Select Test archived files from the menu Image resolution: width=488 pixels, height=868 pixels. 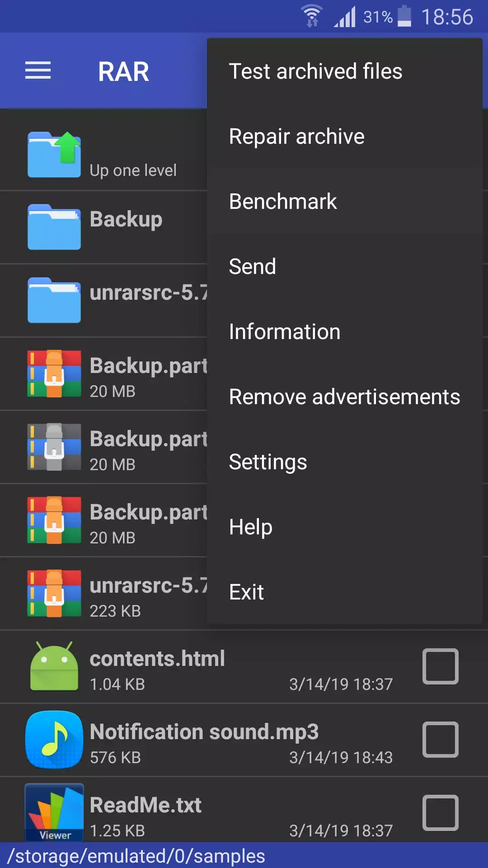315,71
